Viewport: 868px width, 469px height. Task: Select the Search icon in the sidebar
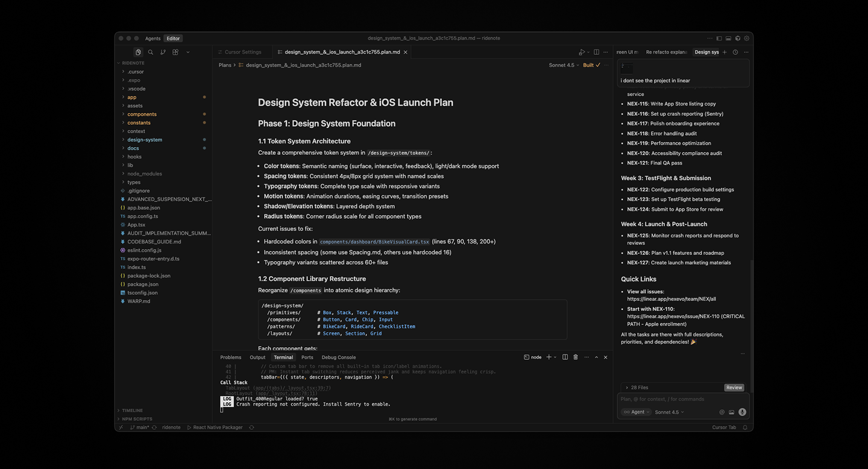151,52
